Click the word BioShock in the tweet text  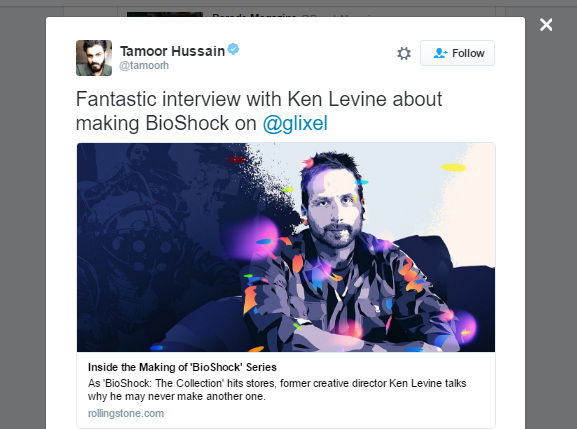187,123
